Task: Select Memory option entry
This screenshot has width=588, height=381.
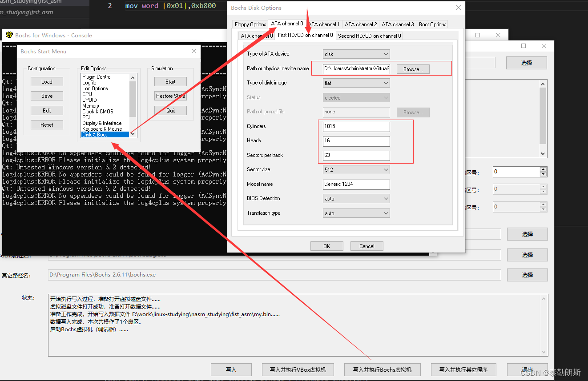Action: (91, 106)
